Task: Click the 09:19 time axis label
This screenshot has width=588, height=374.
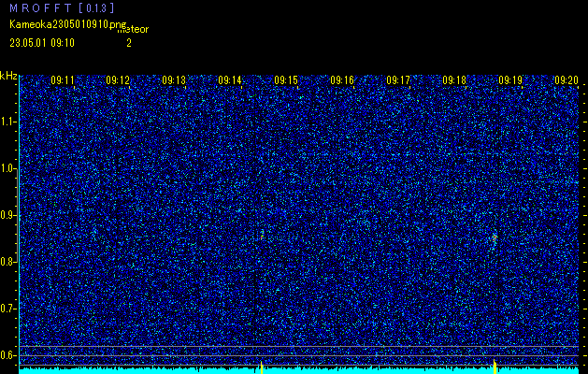Action: pyautogui.click(x=510, y=80)
